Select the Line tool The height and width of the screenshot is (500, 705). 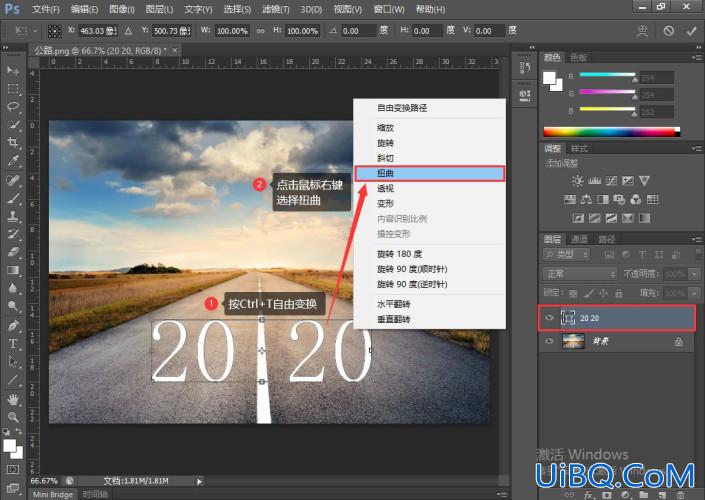13,380
